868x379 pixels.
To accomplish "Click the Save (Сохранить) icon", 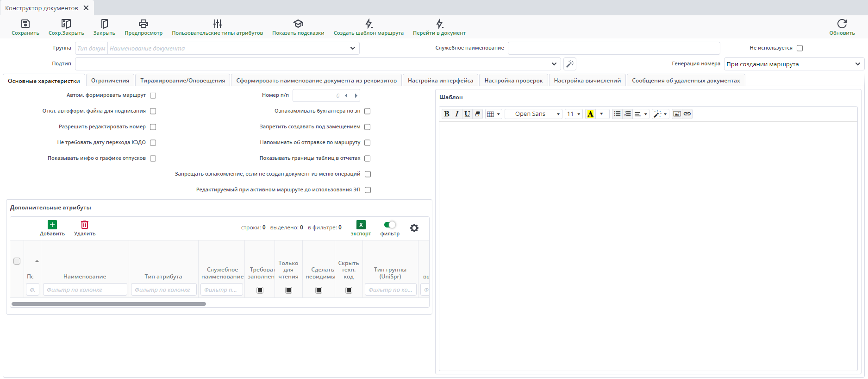I will 25,24.
